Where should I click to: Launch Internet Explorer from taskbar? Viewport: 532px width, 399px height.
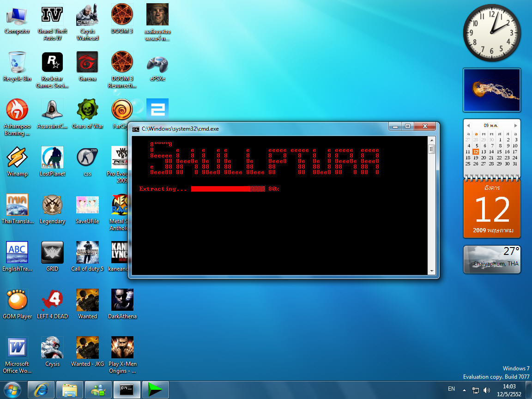(x=41, y=390)
